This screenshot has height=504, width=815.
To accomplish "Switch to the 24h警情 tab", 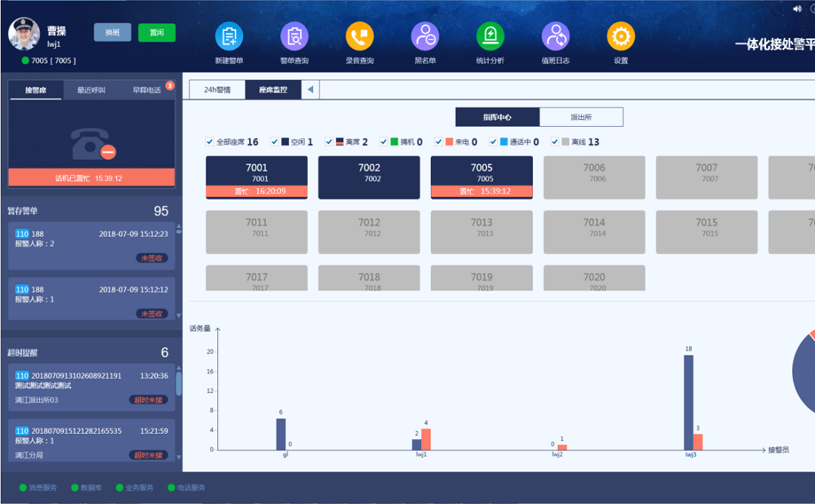I will pos(217,90).
